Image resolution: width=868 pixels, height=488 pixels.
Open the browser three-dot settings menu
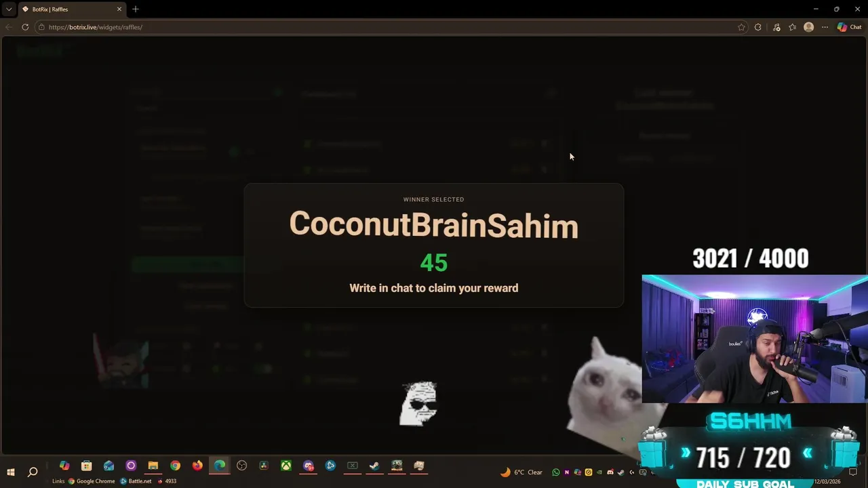point(825,27)
